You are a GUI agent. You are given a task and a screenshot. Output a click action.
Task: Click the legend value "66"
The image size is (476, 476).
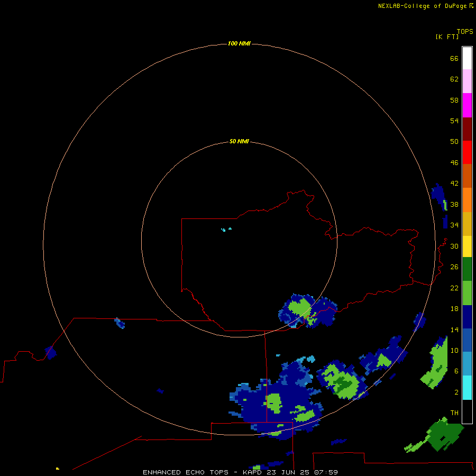[454, 59]
